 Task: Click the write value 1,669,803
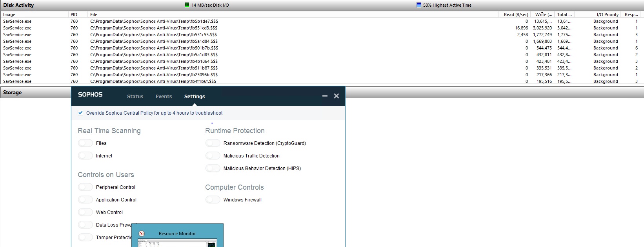542,41
